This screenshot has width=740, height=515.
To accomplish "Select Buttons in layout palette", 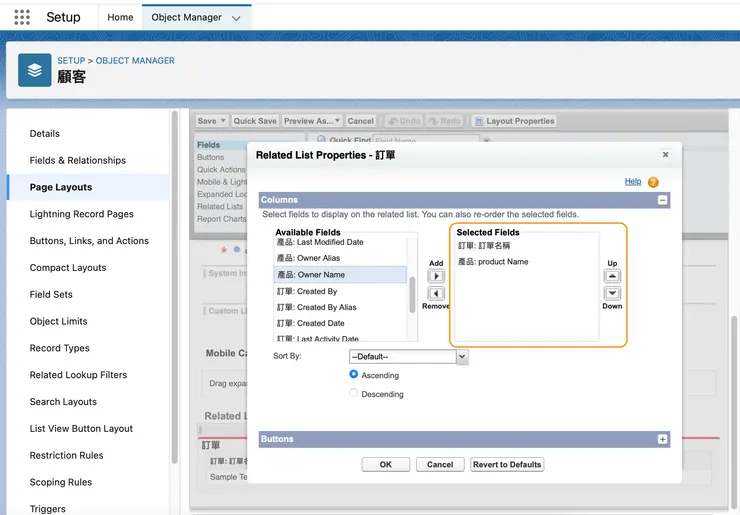I will 210,157.
